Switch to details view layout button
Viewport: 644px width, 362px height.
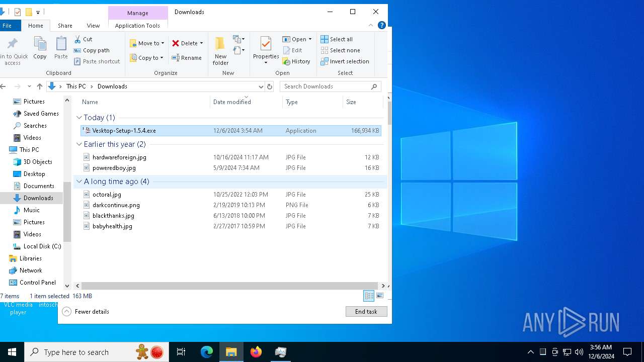pyautogui.click(x=369, y=296)
